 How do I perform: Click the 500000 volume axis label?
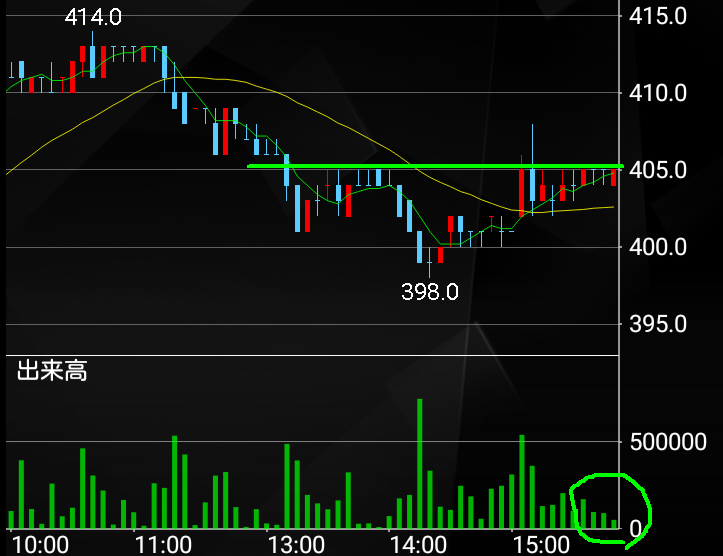[x=668, y=442]
